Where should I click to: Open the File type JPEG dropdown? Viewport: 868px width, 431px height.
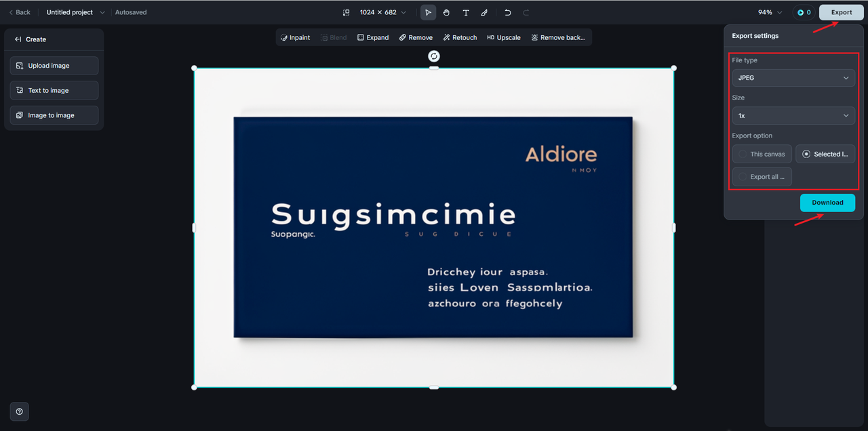793,78
